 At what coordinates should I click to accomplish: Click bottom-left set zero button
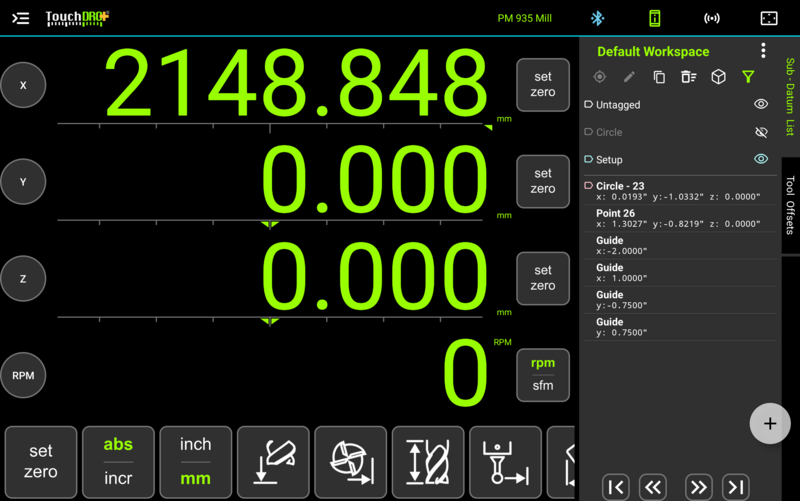click(41, 462)
